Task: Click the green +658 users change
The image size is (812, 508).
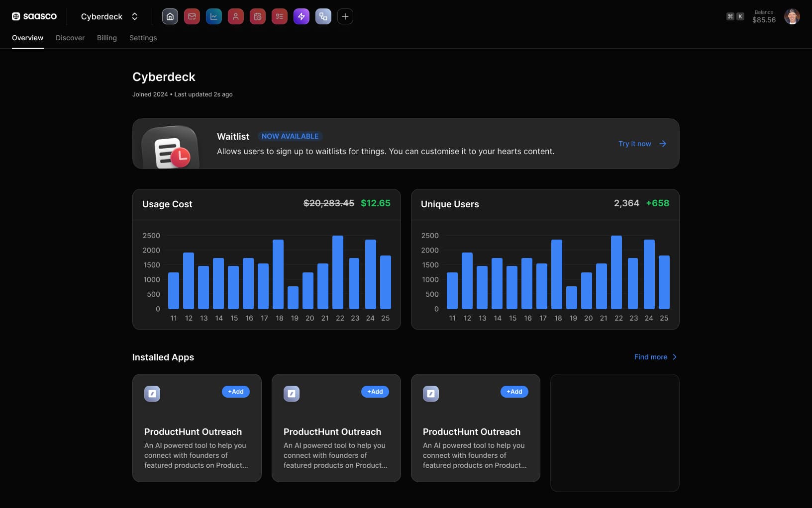Action: click(x=658, y=203)
